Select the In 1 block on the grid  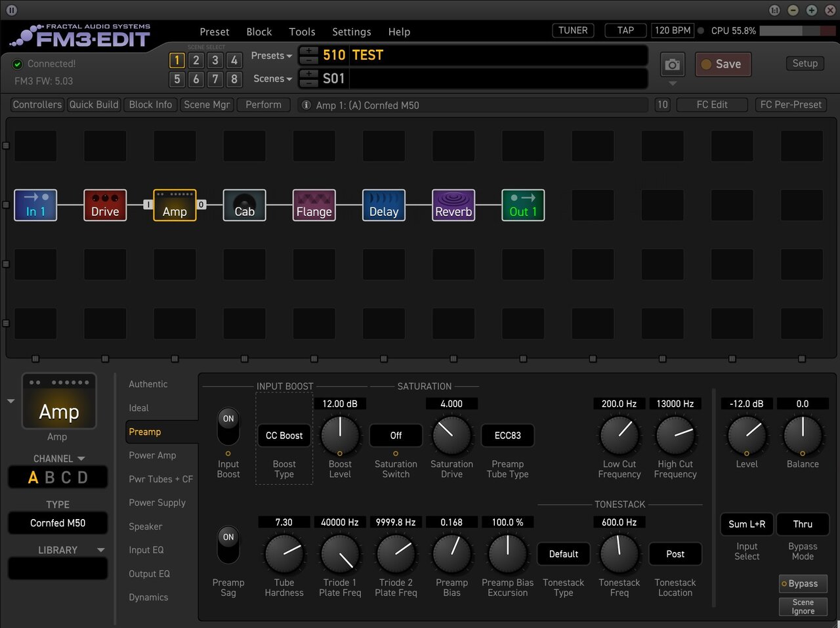pos(35,205)
